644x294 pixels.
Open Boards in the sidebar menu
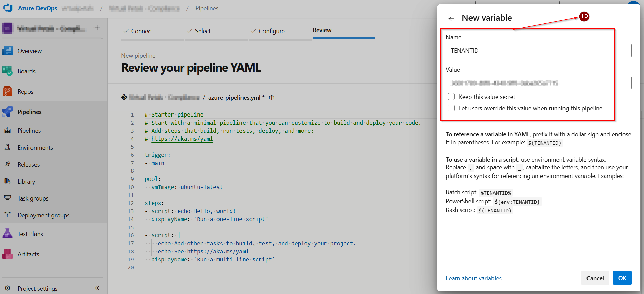(x=26, y=71)
